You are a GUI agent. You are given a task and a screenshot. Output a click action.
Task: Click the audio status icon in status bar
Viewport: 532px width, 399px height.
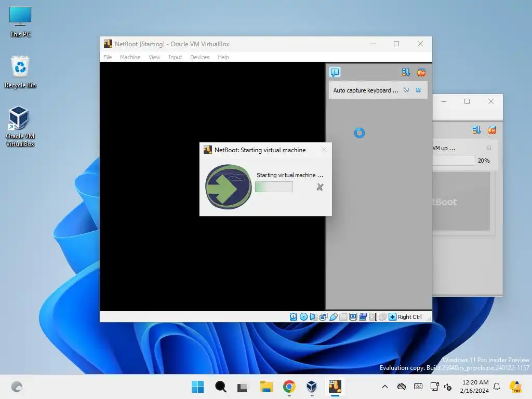pyautogui.click(x=313, y=316)
